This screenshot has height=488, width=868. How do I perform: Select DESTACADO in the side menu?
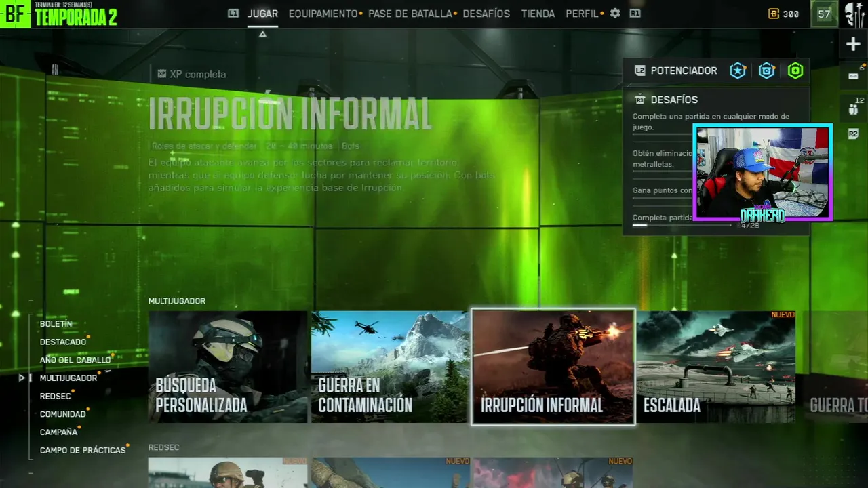pyautogui.click(x=63, y=342)
